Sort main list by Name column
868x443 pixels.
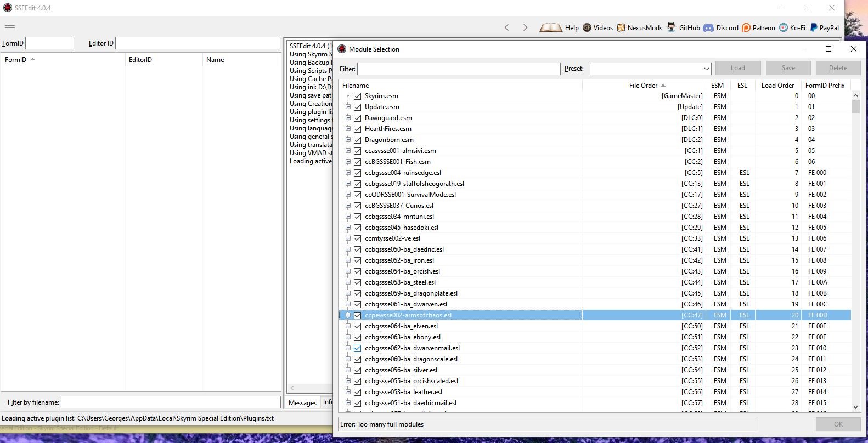241,60
